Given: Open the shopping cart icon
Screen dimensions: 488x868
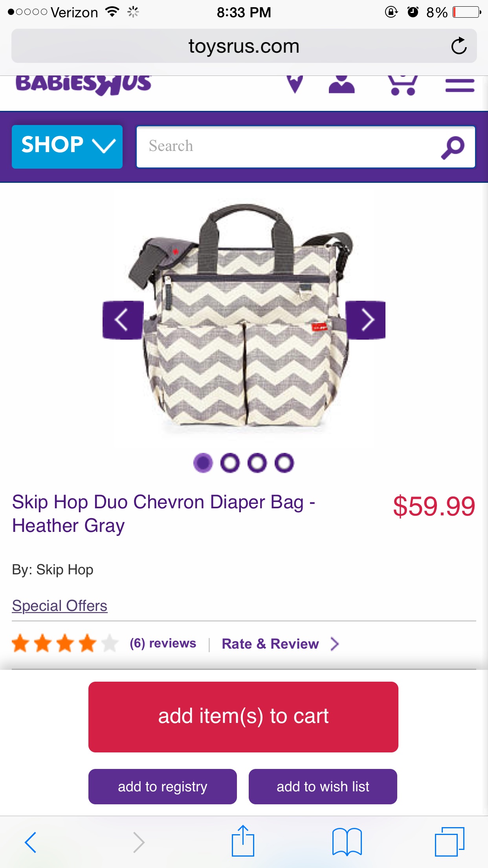Looking at the screenshot, I should pyautogui.click(x=402, y=85).
